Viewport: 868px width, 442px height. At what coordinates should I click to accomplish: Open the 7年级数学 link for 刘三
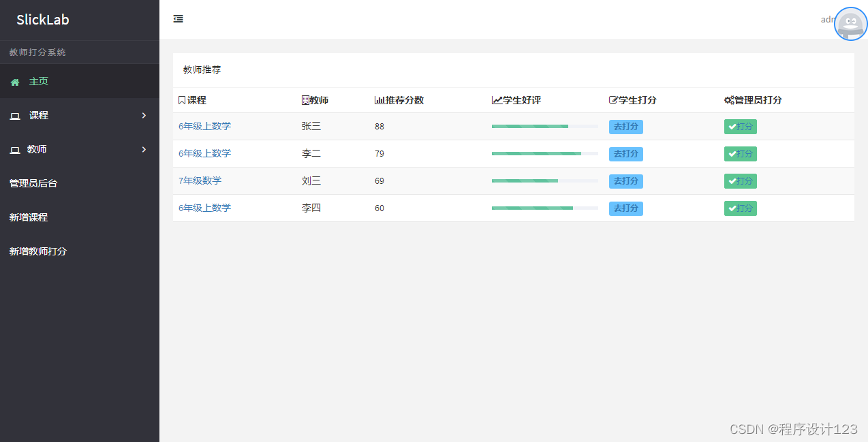201,180
